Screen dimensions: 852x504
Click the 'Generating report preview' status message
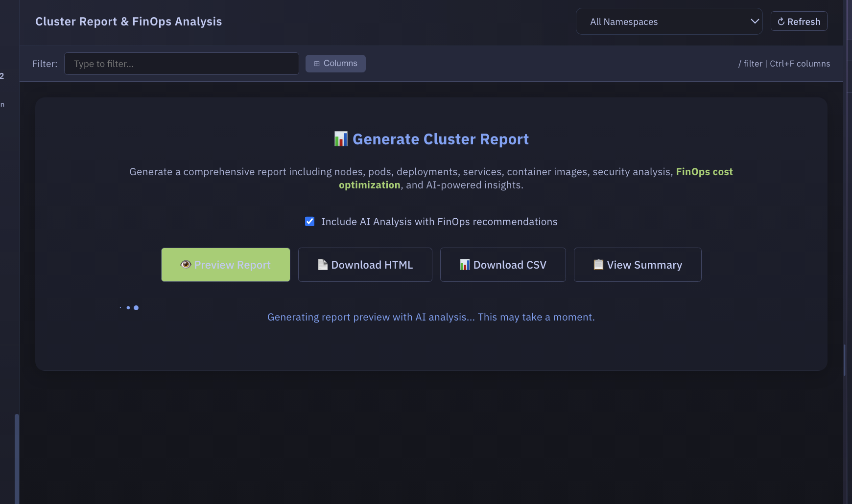[431, 317]
